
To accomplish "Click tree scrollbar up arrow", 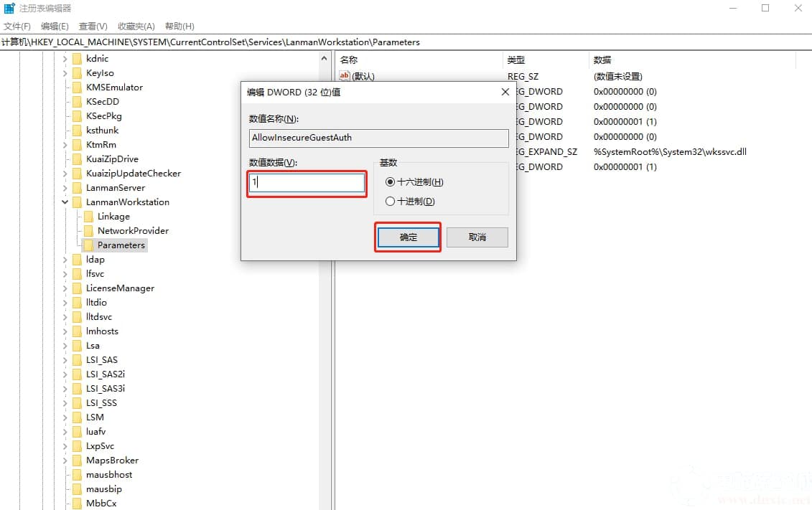I will coord(325,58).
